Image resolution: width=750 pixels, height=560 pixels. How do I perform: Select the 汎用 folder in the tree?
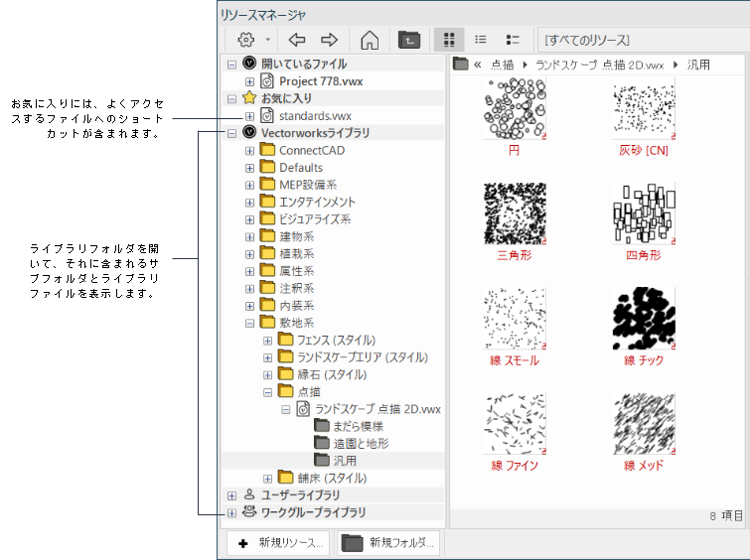point(345,461)
